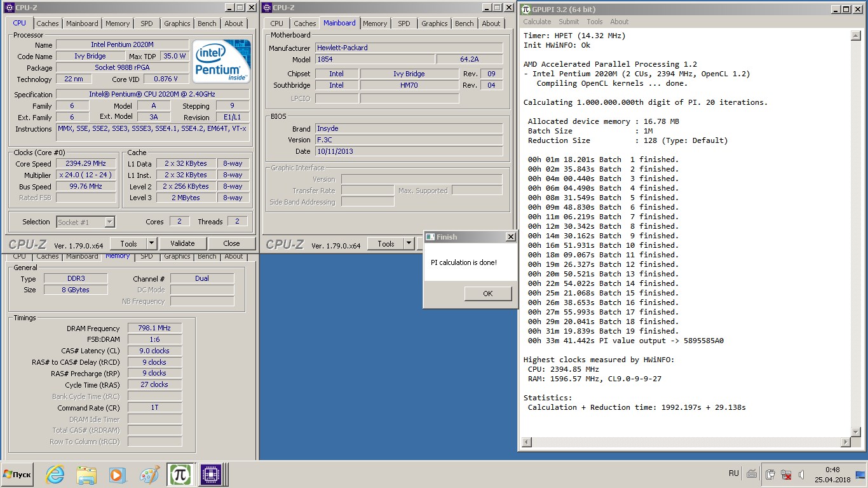This screenshot has width=868, height=488.
Task: Open SPD tab in the Memory window
Action: click(x=147, y=257)
